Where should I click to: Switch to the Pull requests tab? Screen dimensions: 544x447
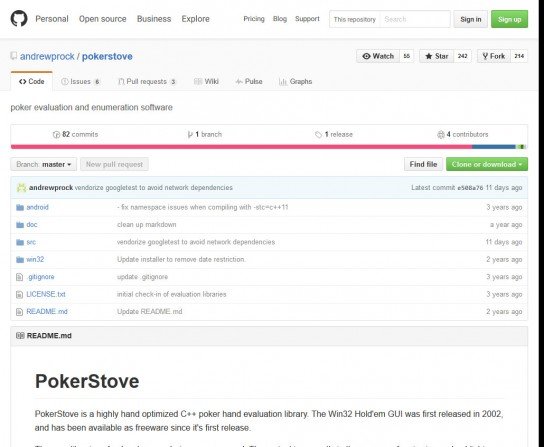pyautogui.click(x=147, y=82)
